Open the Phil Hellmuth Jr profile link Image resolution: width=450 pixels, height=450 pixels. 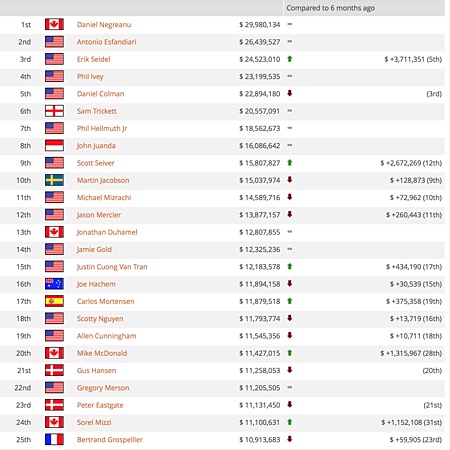coord(102,128)
